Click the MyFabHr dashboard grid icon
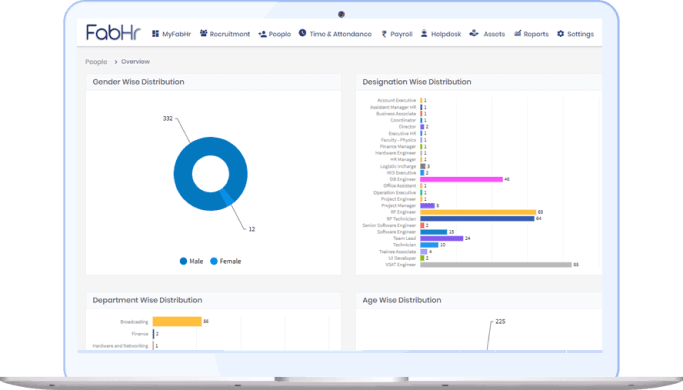The width and height of the screenshot is (683, 390). point(156,34)
